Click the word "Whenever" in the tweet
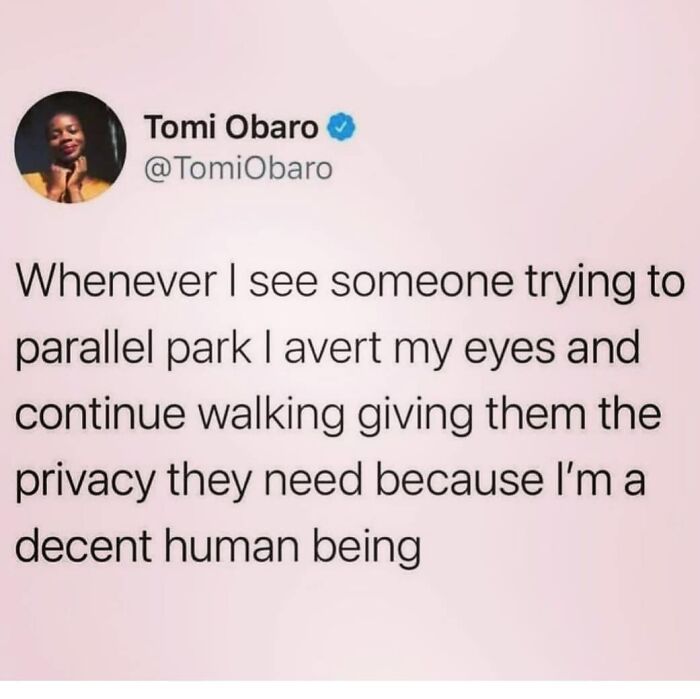Screen dimensions: 700x699 click(115, 283)
